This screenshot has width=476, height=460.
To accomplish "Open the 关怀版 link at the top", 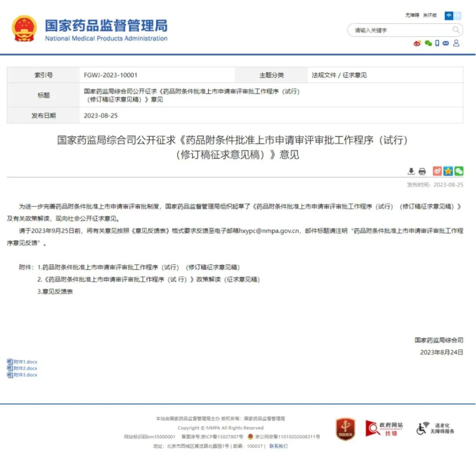I will tap(430, 15).
